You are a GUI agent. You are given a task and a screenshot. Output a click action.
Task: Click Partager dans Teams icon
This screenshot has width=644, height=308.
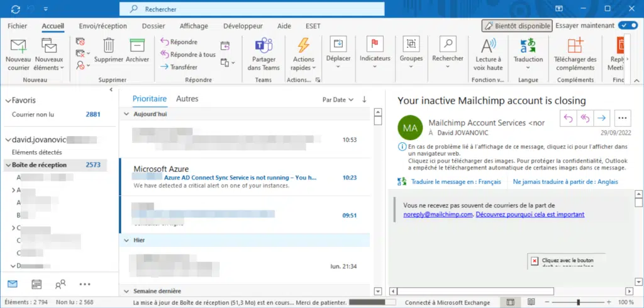tap(264, 45)
